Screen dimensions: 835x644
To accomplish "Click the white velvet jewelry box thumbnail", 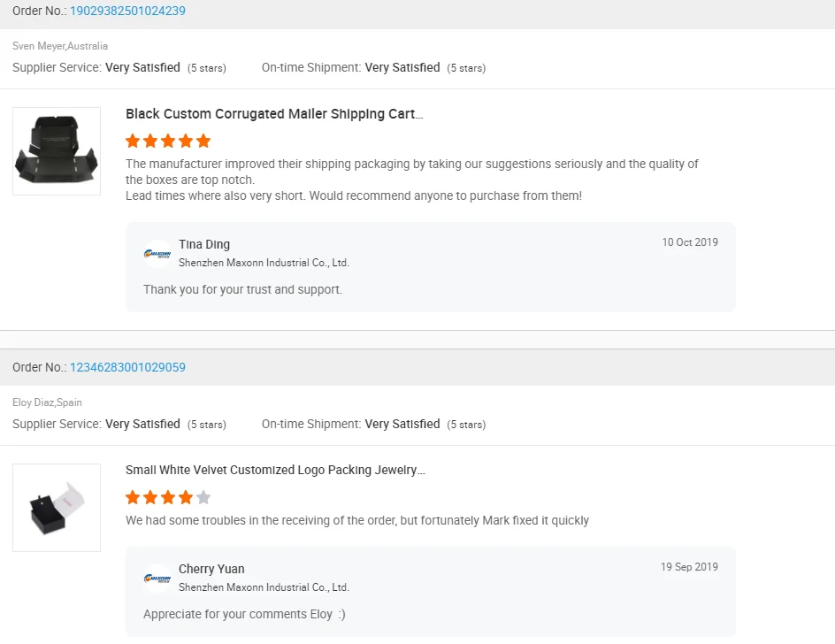I will pyautogui.click(x=57, y=507).
